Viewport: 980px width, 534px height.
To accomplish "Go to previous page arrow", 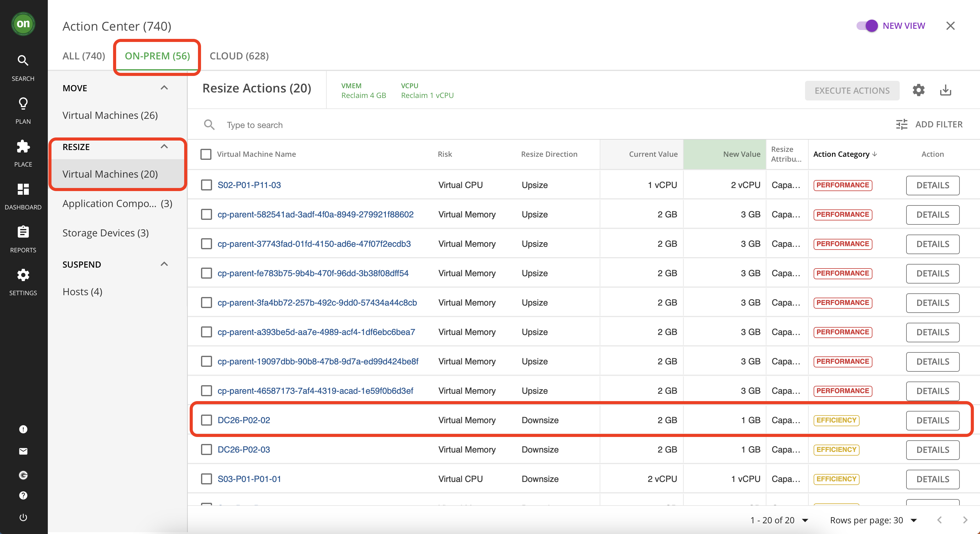I will (x=940, y=520).
